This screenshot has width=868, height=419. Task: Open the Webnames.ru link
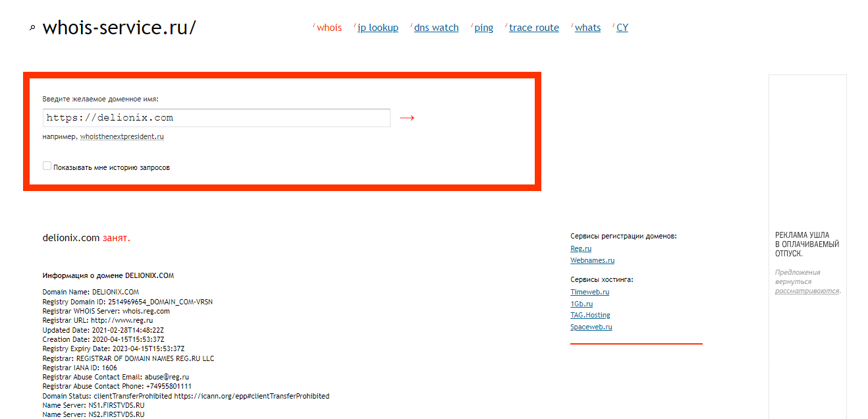pos(592,260)
